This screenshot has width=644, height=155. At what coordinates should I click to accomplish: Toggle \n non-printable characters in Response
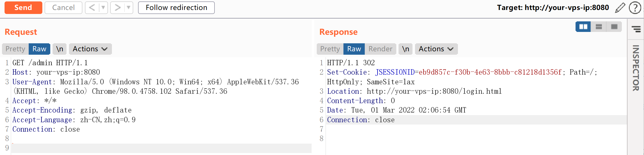[x=405, y=49]
